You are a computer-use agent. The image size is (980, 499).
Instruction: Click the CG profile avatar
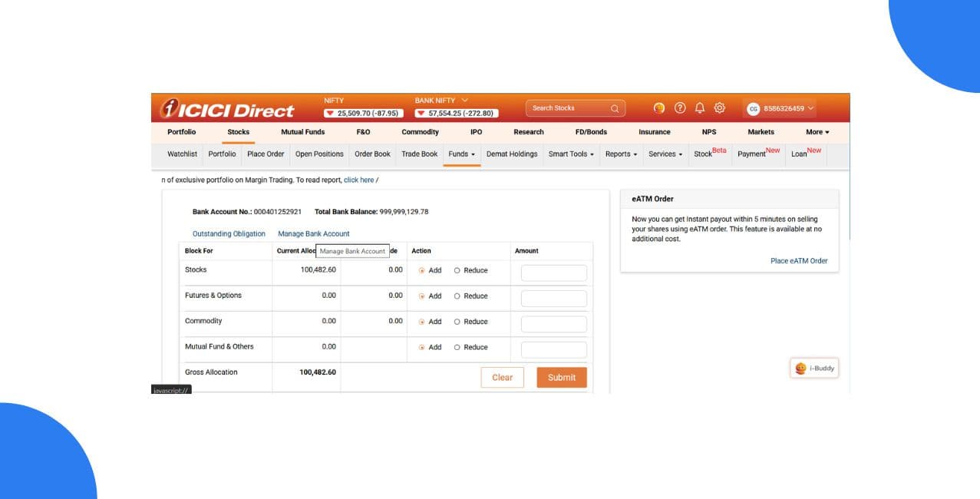point(754,109)
